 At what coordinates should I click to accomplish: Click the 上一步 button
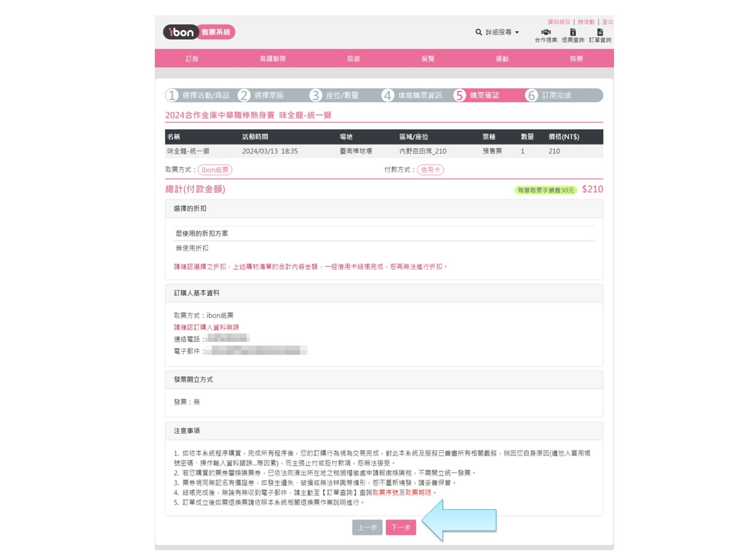(367, 527)
